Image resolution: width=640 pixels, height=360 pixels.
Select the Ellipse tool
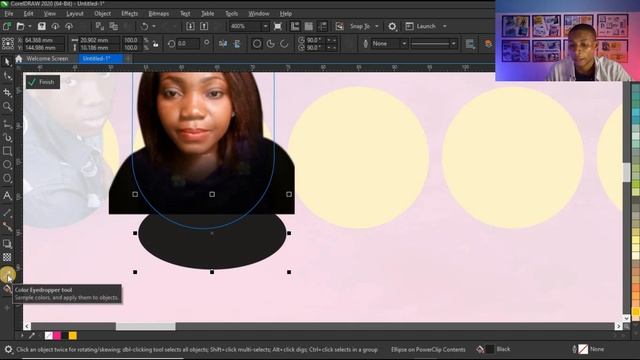(x=7, y=164)
